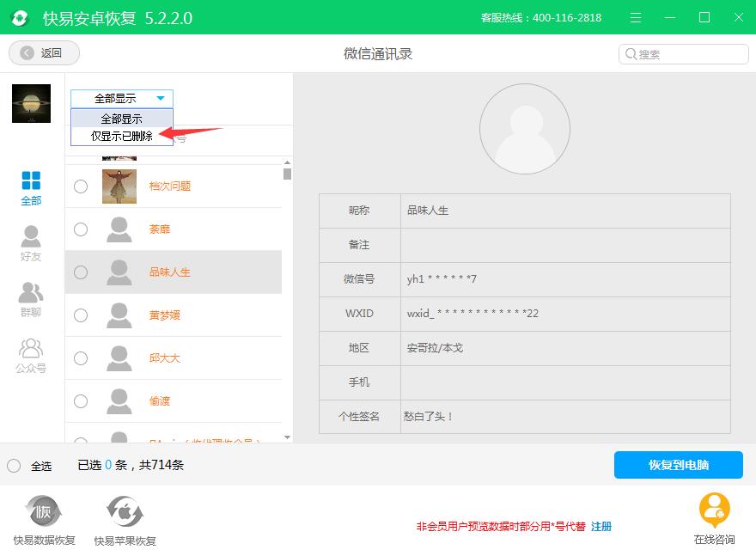Select contact name 邱大大
The height and width of the screenshot is (550, 756).
click(x=165, y=358)
